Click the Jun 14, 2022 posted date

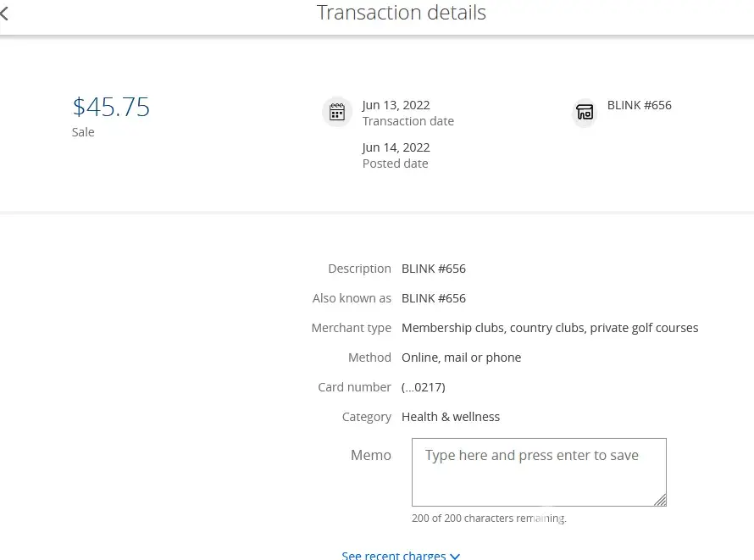click(x=396, y=147)
